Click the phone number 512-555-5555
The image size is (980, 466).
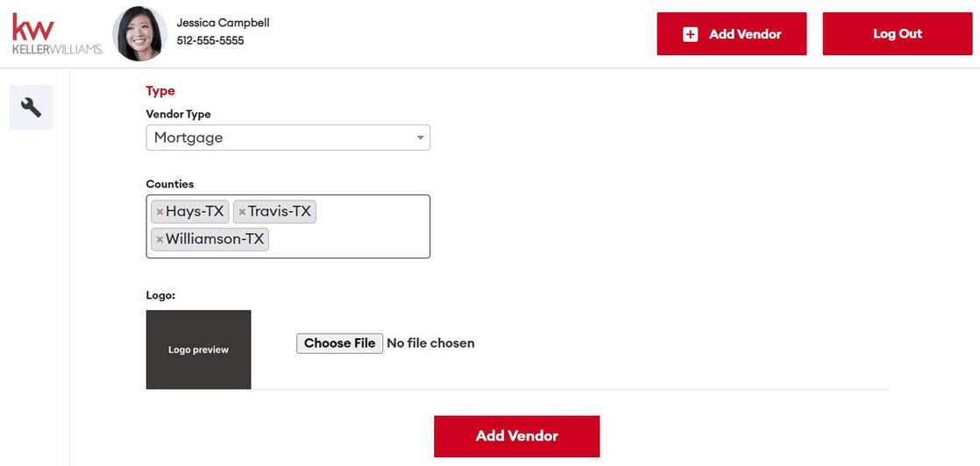coord(210,40)
